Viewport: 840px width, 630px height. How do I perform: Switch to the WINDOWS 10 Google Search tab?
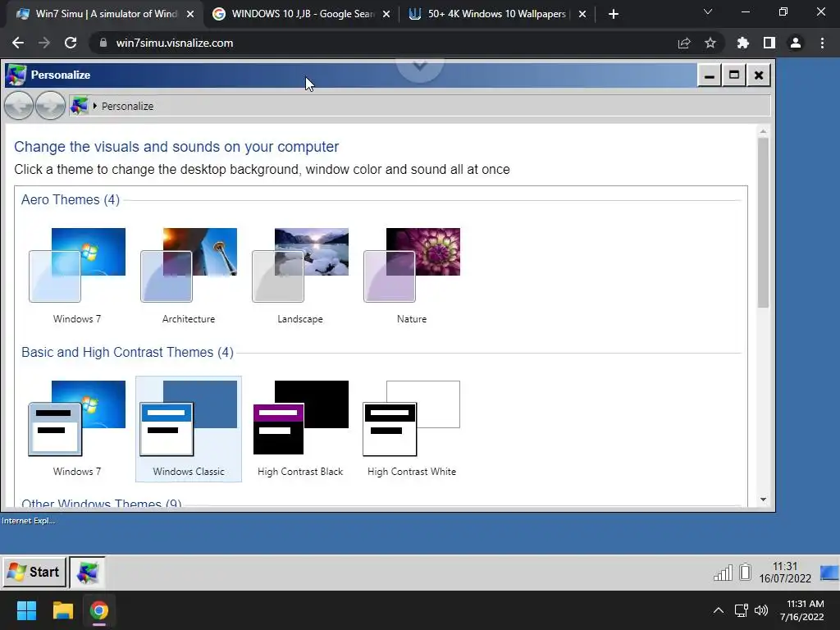pyautogui.click(x=302, y=14)
